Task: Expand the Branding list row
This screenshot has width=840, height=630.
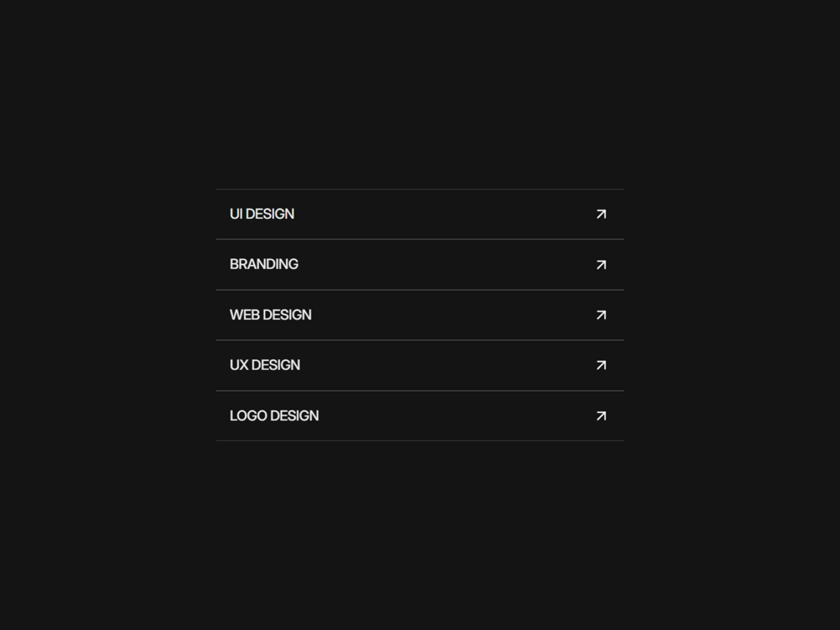Action: 420,265
